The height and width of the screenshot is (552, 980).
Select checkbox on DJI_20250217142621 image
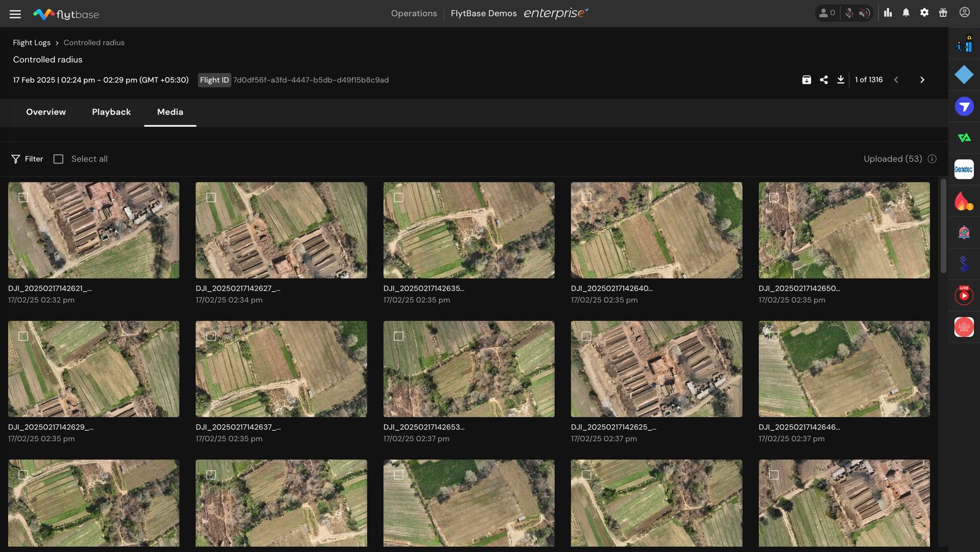[x=23, y=198]
